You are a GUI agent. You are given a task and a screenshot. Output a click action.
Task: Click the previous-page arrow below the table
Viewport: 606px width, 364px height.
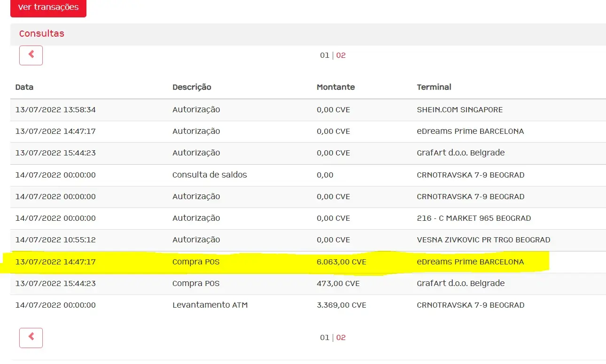pos(31,338)
